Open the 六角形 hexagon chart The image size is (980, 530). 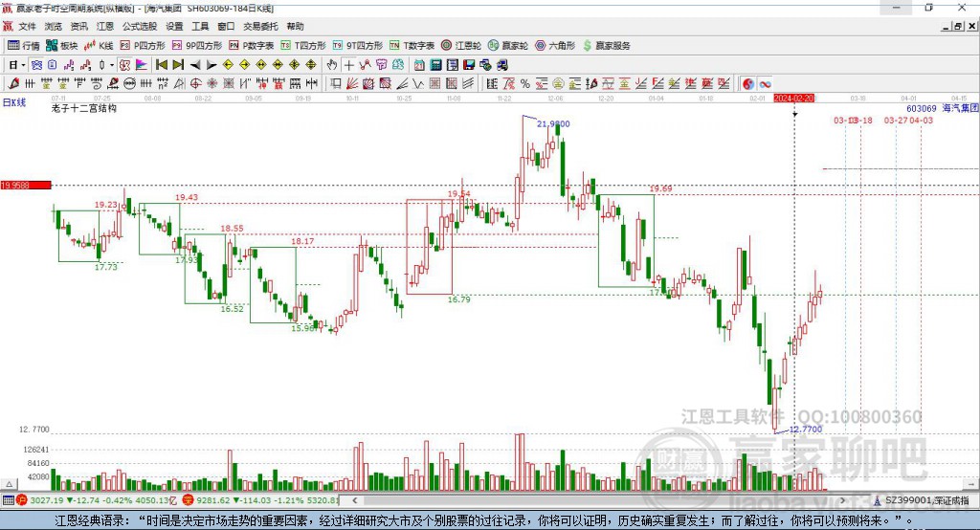555,46
